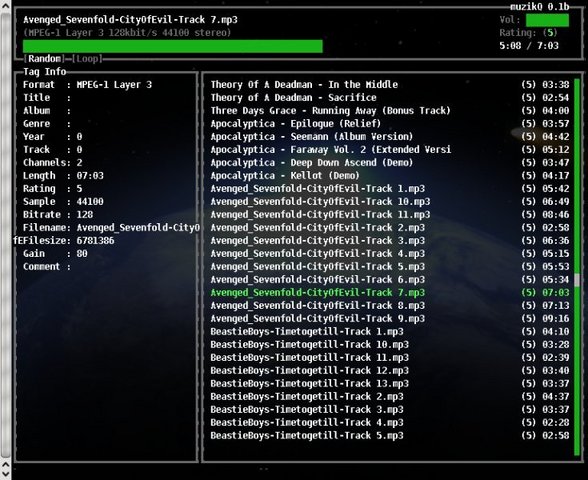Select Theory of A Deadman - Sacrifice
Screen dimensions: 588x480
point(390,98)
